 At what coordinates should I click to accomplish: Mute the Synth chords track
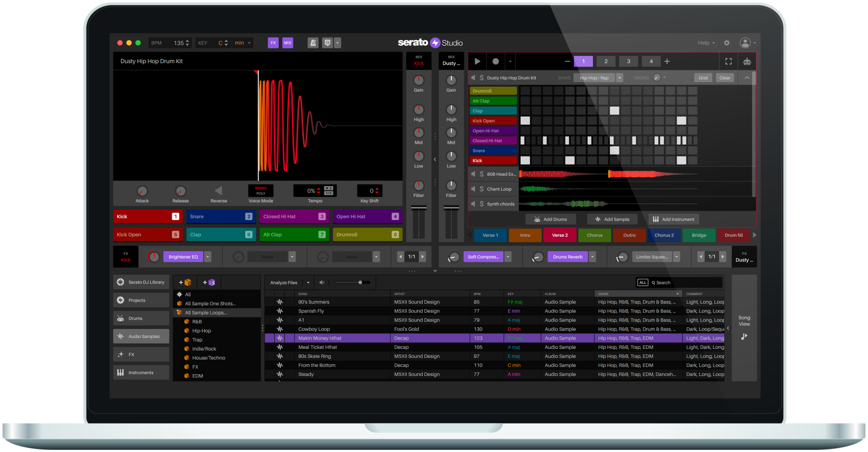(x=473, y=204)
